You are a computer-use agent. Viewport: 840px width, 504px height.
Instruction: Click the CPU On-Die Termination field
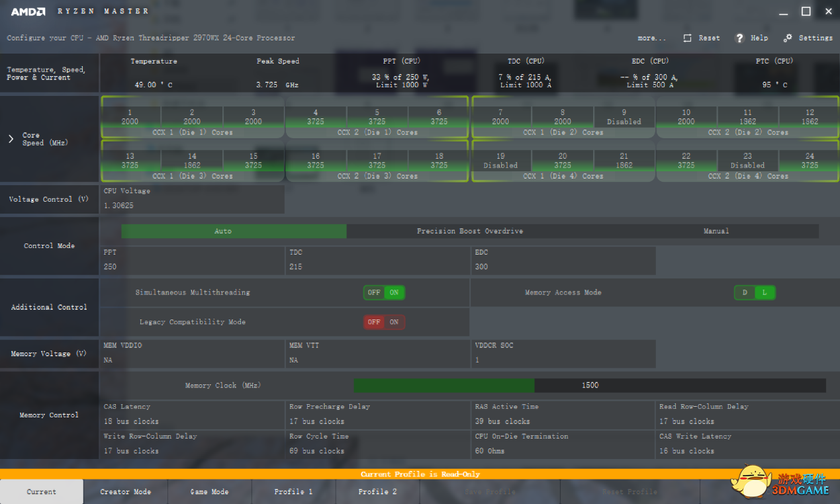[563, 444]
